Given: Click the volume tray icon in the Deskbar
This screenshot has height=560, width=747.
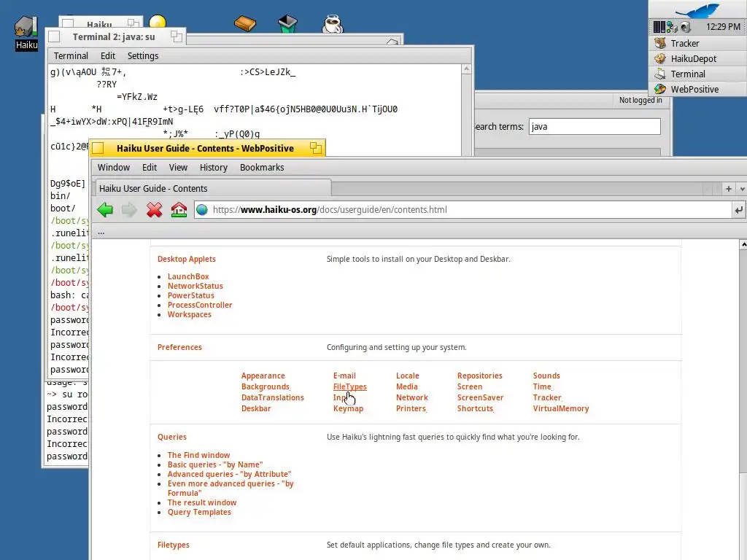Looking at the screenshot, I should [x=686, y=27].
